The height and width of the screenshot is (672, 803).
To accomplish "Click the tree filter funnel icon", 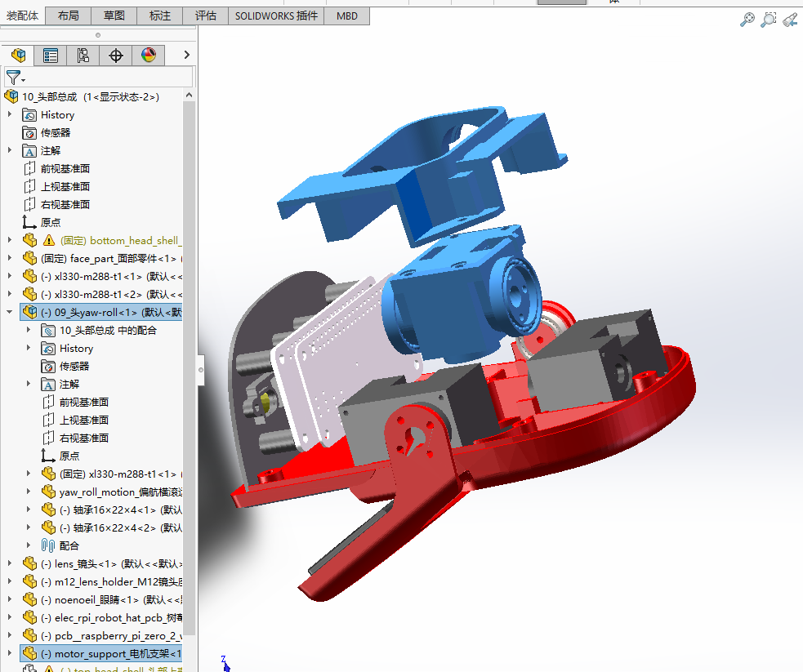I will tap(12, 78).
